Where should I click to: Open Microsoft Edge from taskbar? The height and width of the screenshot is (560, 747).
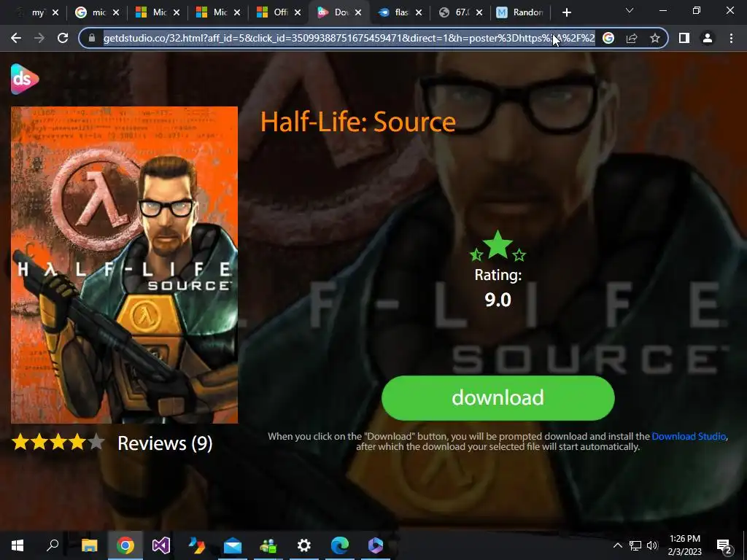(340, 545)
